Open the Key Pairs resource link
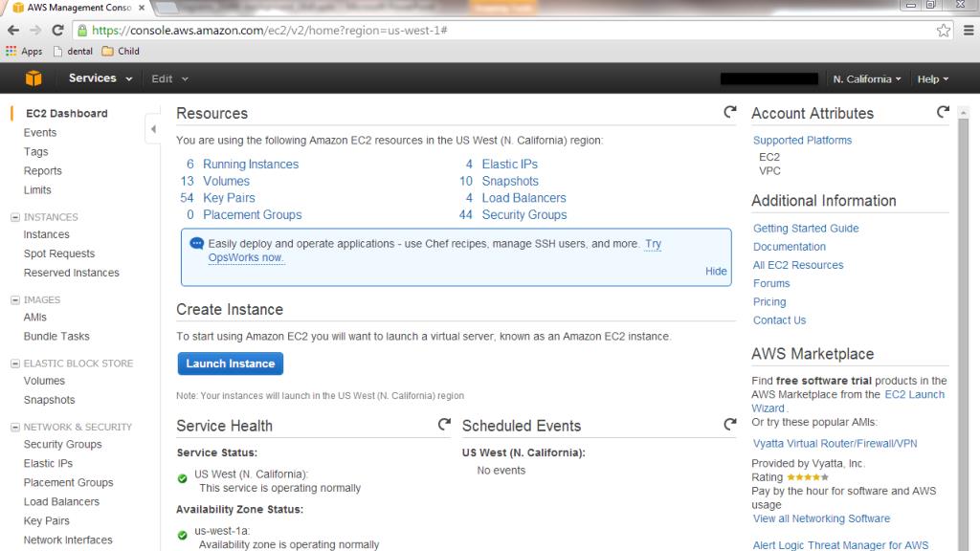Viewport: 980px width, 551px height. 229,197
